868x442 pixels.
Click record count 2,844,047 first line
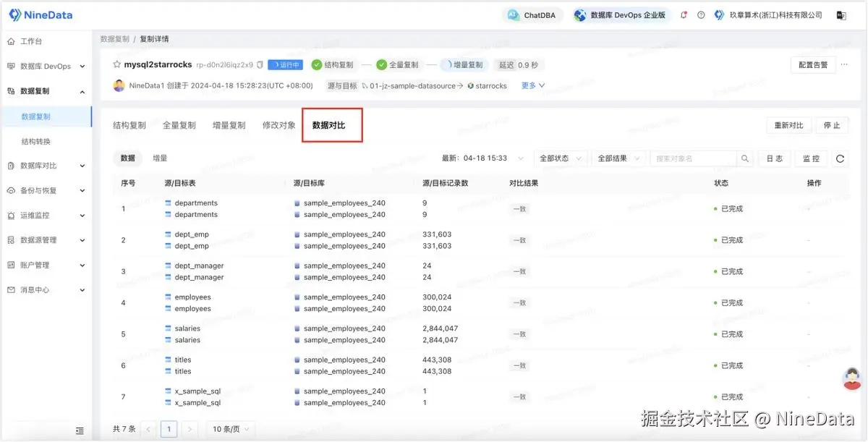coord(440,328)
